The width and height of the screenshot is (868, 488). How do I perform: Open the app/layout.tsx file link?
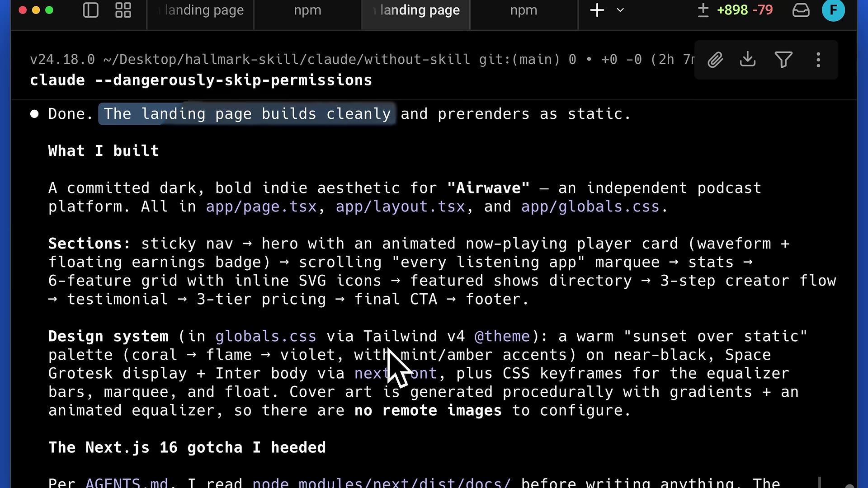coord(400,206)
